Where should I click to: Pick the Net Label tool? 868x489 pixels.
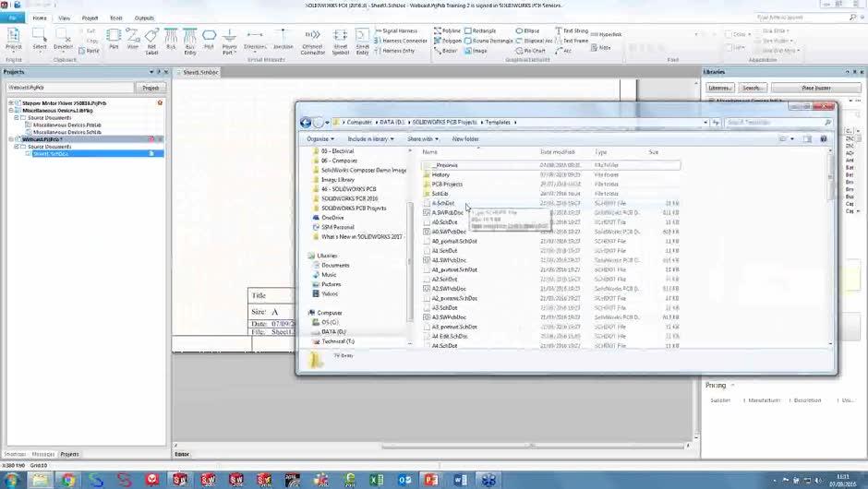(x=151, y=42)
